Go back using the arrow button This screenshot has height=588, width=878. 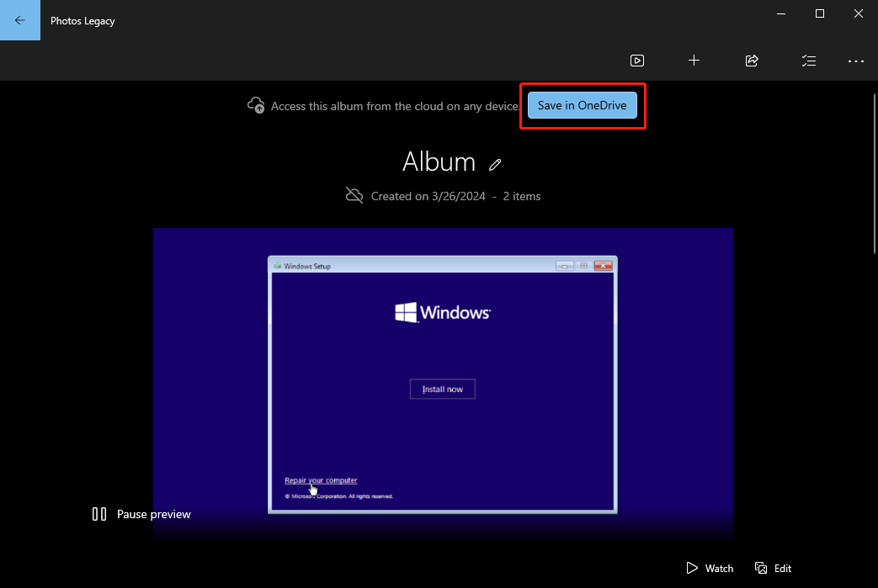click(x=20, y=20)
